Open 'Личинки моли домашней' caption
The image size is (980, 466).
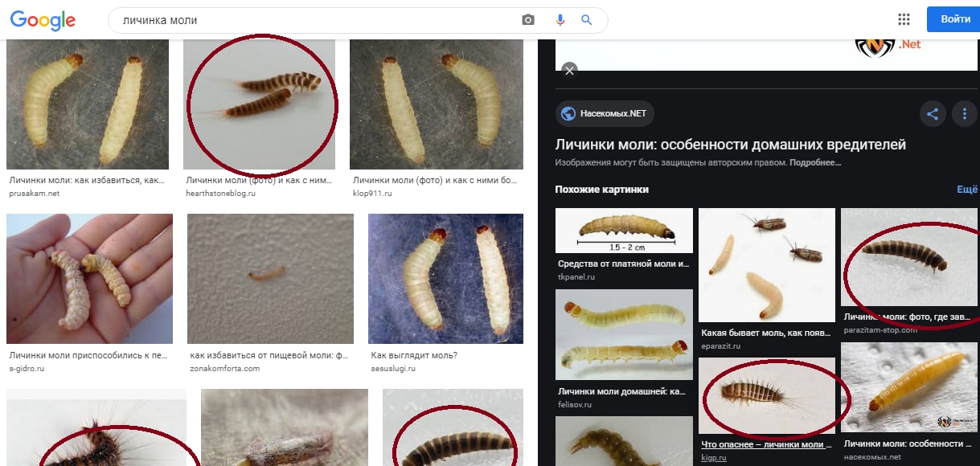(x=622, y=391)
